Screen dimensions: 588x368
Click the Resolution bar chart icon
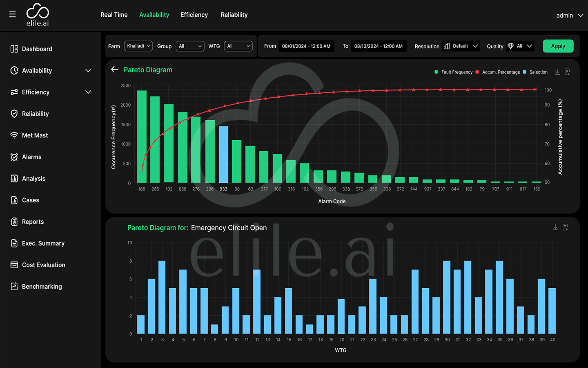(x=447, y=46)
